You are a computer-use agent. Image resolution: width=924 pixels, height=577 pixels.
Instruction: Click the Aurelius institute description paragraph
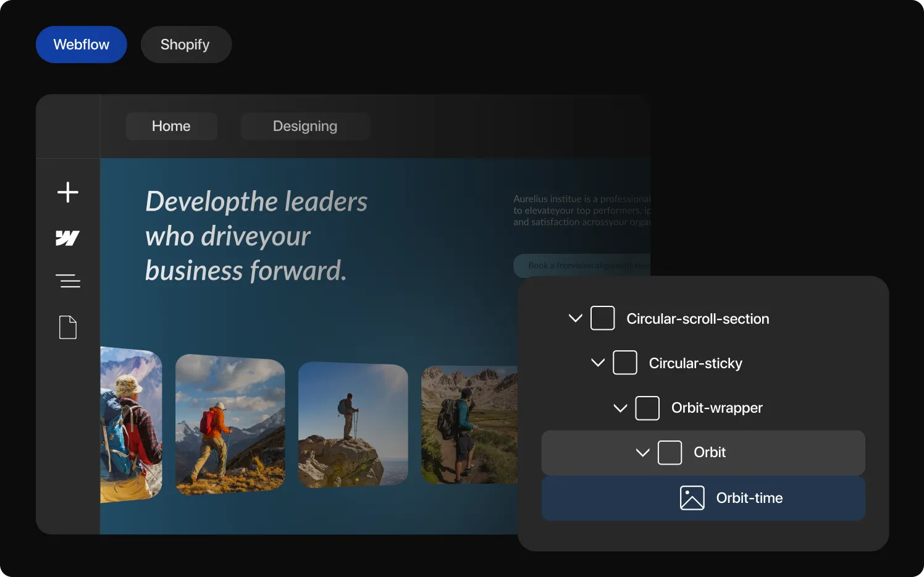tap(582, 210)
